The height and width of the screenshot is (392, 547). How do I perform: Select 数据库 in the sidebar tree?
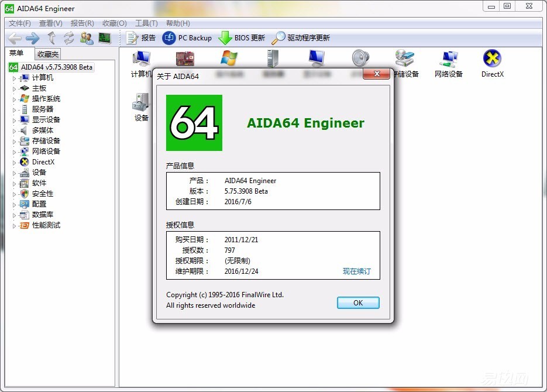43,215
